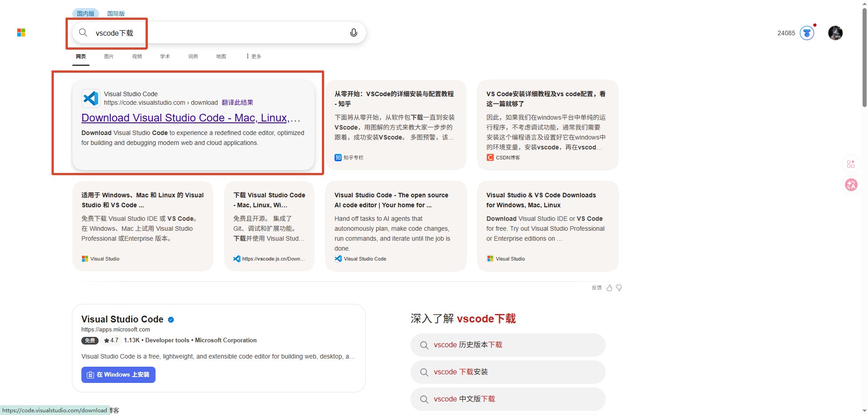The height and width of the screenshot is (415, 868).
Task: Click the search icon beside vscode 下载安装
Action: click(x=424, y=373)
